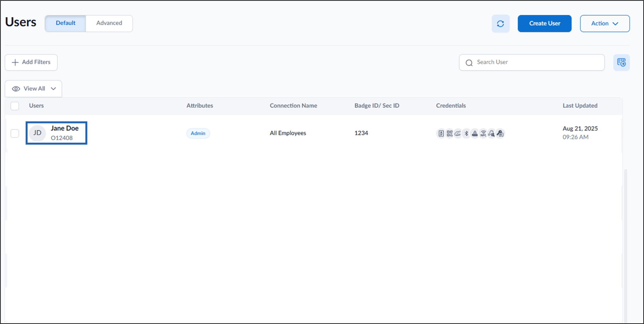Check the box for Jane Doe's row
The width and height of the screenshot is (644, 324).
(x=15, y=133)
